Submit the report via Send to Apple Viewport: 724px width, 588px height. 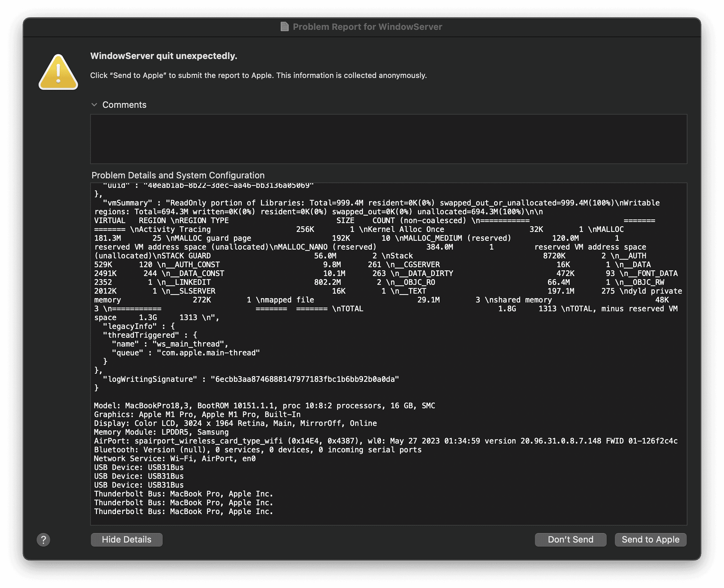pyautogui.click(x=650, y=540)
